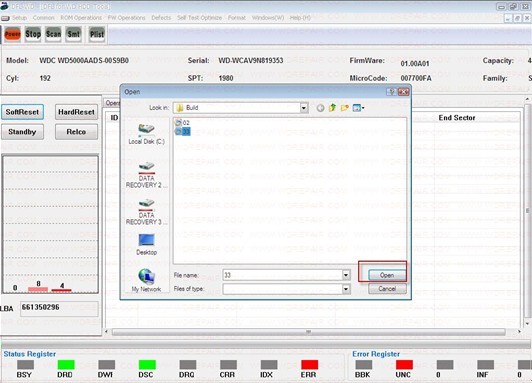The image size is (532, 383).
Task: Open the FW Operations menu
Action: click(x=126, y=18)
